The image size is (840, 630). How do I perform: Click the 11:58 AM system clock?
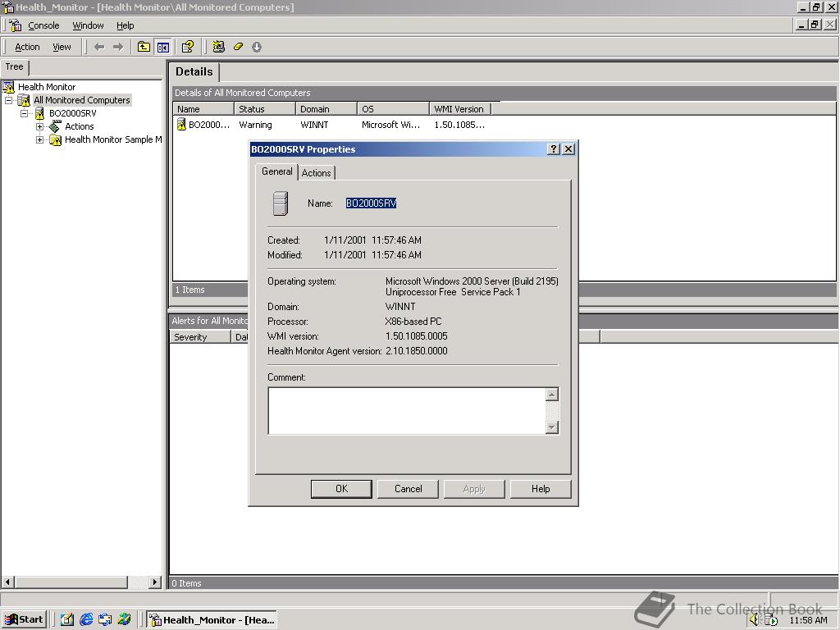tap(808, 620)
